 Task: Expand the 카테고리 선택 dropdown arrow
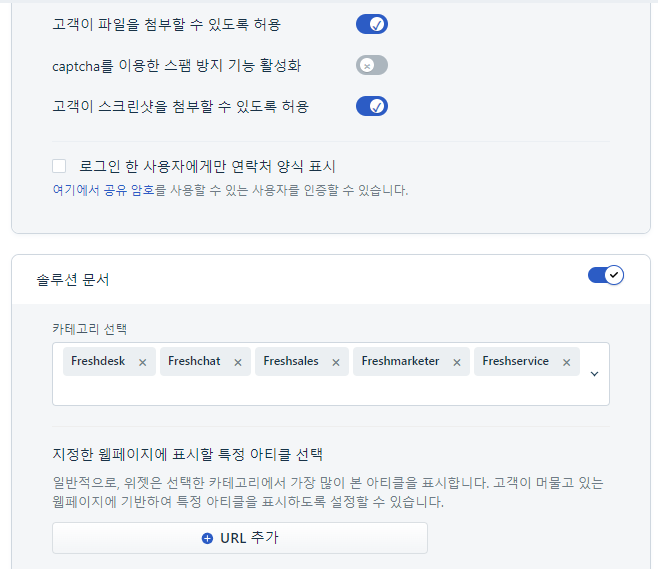tap(594, 373)
